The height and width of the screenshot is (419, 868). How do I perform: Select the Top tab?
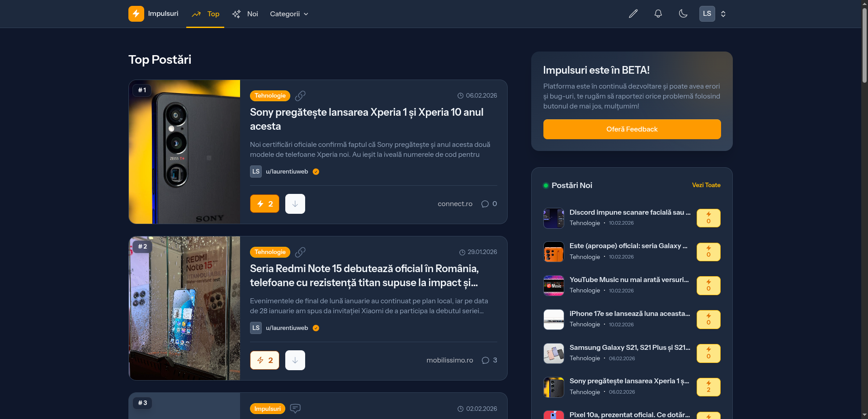point(205,14)
